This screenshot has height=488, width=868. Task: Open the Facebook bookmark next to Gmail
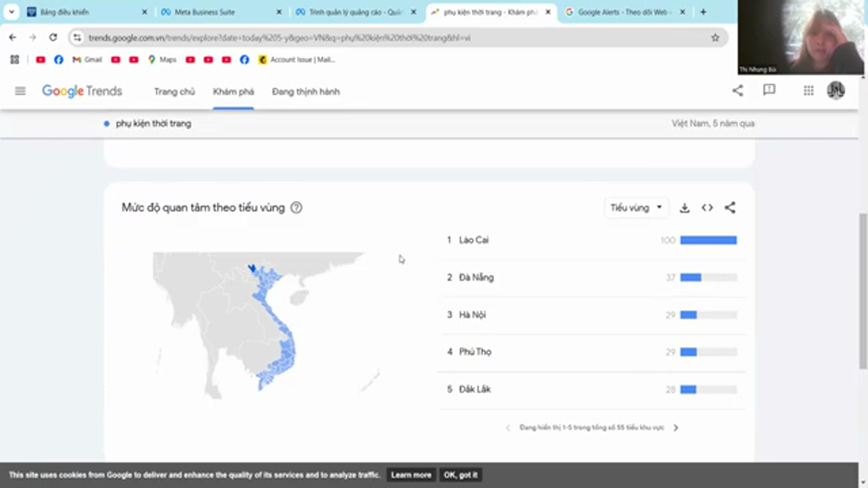pyautogui.click(x=58, y=60)
